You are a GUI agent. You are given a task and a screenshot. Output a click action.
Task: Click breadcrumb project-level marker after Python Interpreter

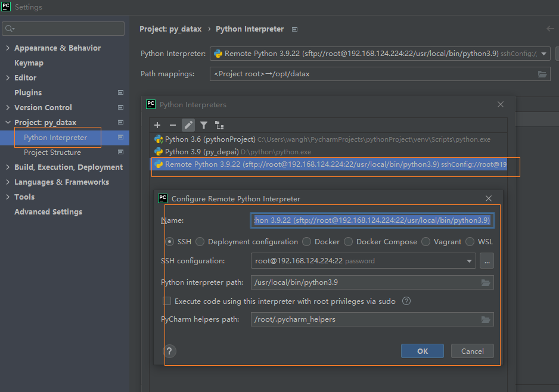[295, 29]
